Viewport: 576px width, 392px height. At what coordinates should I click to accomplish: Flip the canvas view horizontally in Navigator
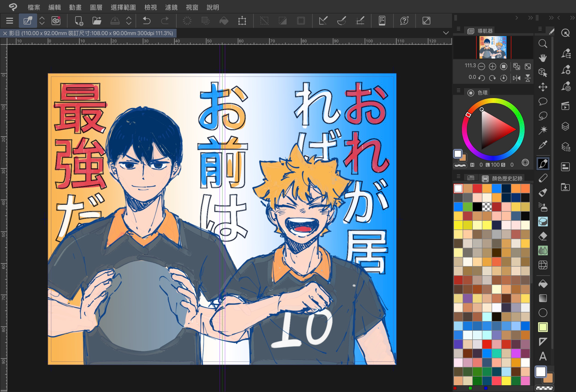tap(517, 78)
